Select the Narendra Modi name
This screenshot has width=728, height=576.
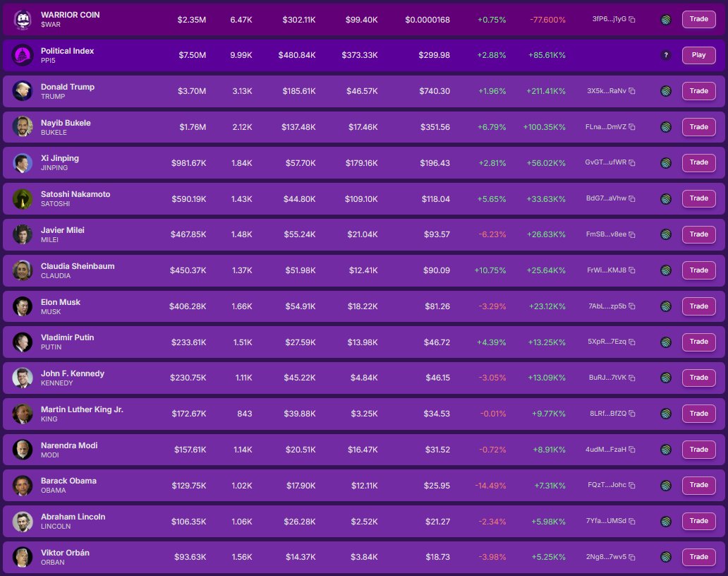pos(69,445)
